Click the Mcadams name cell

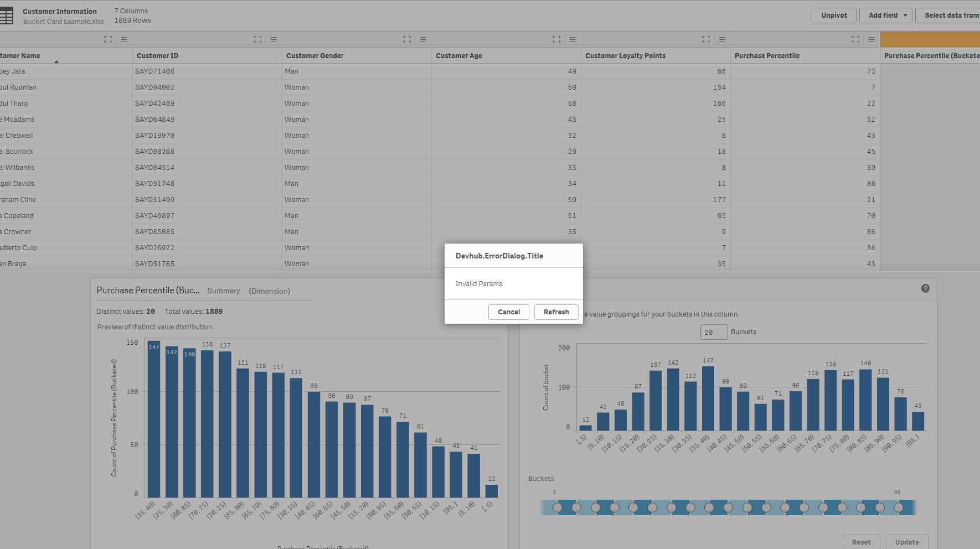pyautogui.click(x=66, y=120)
